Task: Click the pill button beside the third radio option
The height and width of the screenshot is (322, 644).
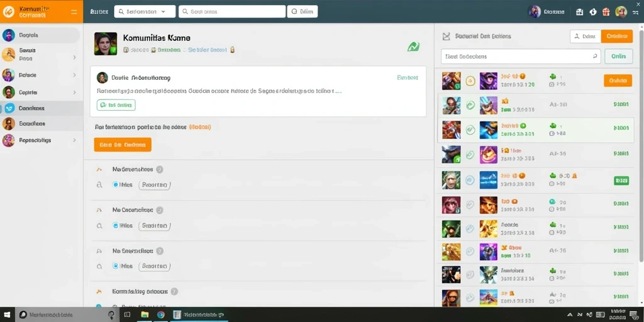Action: click(x=155, y=267)
